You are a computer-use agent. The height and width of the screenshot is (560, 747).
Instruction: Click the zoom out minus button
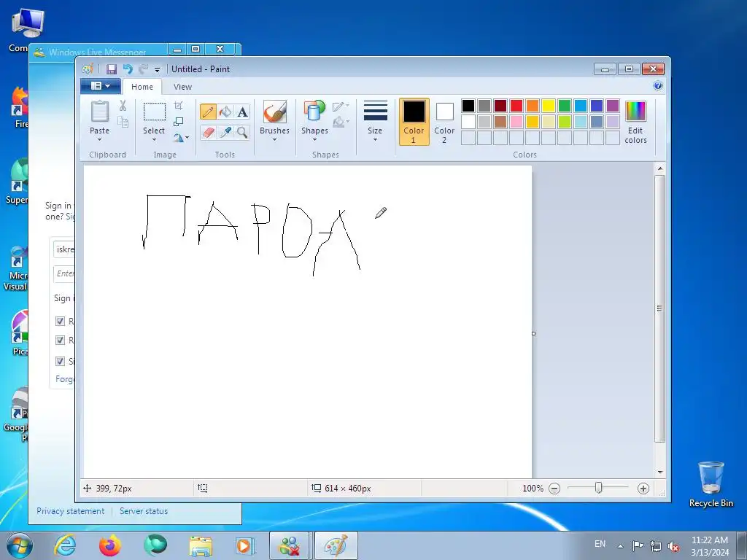554,489
